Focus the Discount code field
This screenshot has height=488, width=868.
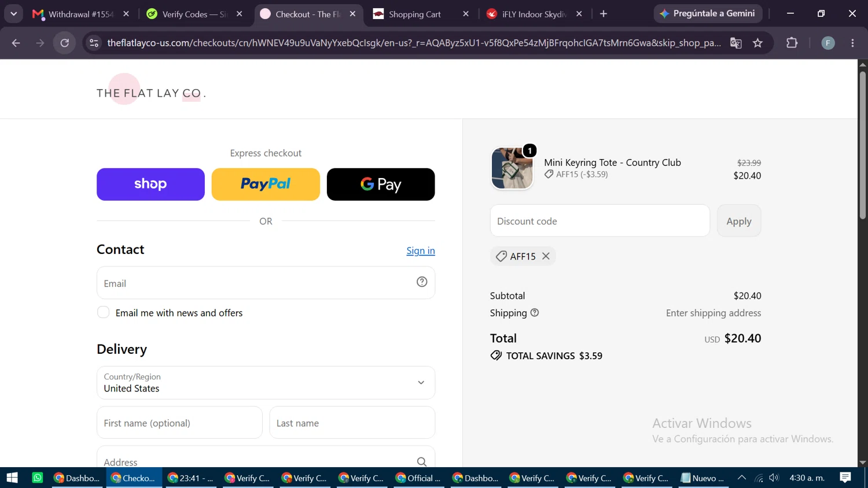point(600,220)
